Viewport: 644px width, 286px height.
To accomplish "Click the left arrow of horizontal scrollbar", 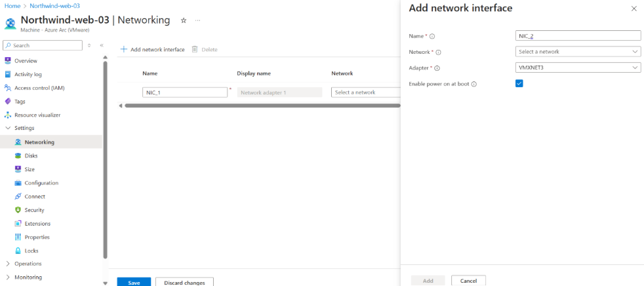I will (x=121, y=106).
